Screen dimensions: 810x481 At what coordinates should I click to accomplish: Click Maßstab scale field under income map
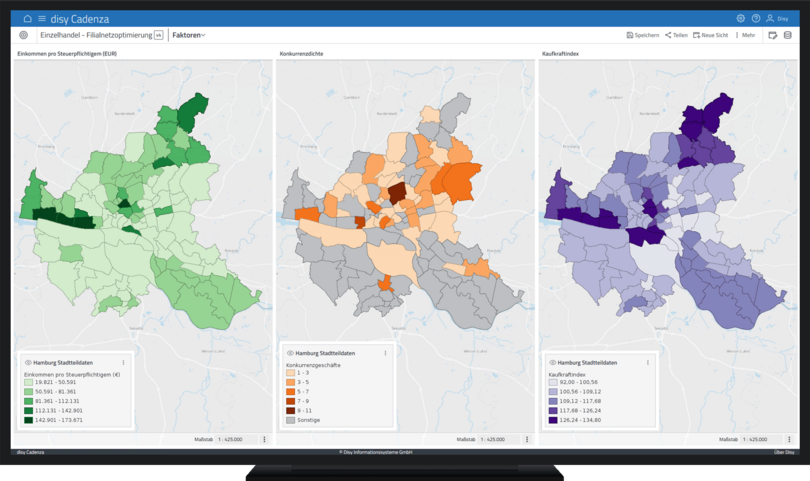click(x=234, y=439)
